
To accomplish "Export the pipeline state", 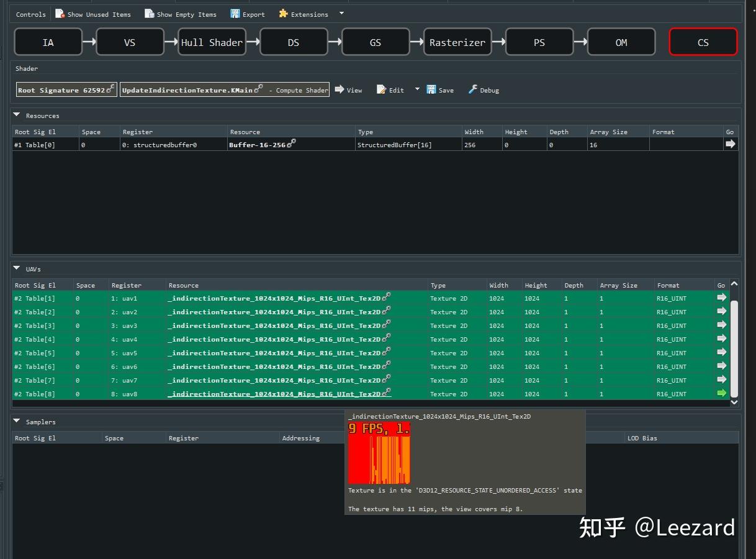I will pyautogui.click(x=248, y=14).
